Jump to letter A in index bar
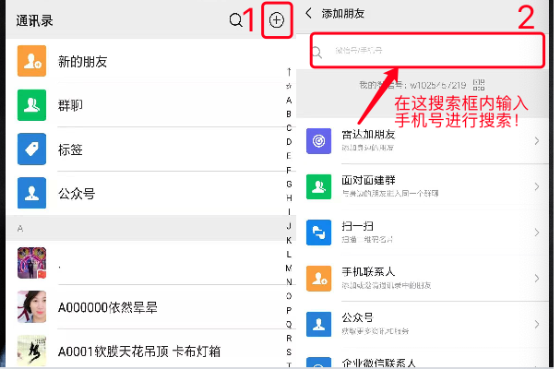The width and height of the screenshot is (554, 369). 289,100
